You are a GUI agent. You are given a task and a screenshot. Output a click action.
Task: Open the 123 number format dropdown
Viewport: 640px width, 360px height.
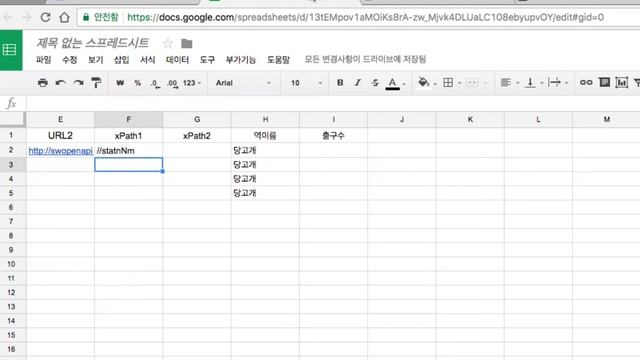[192, 83]
